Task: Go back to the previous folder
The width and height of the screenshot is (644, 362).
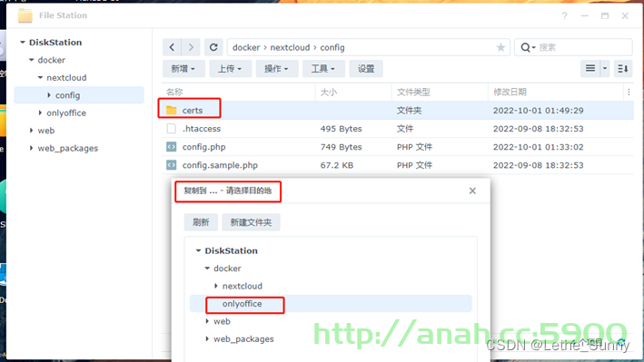Action: (x=172, y=47)
